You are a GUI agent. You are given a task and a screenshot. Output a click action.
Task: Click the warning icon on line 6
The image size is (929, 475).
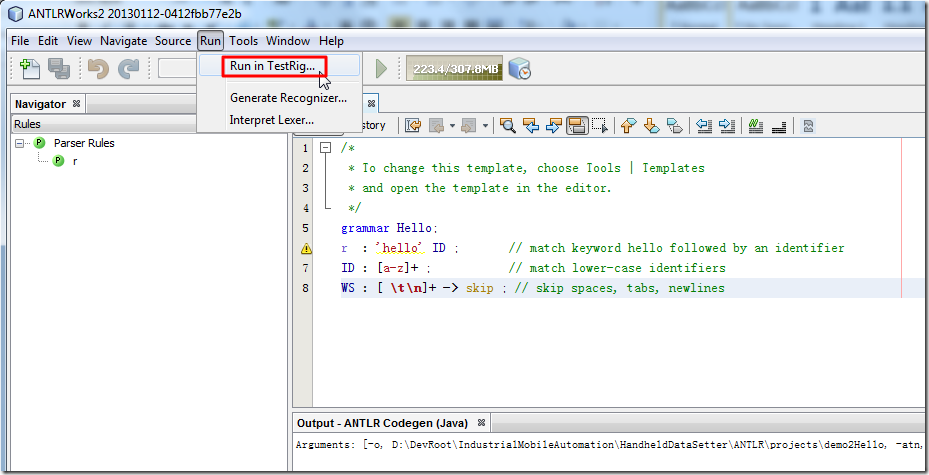[x=306, y=248]
